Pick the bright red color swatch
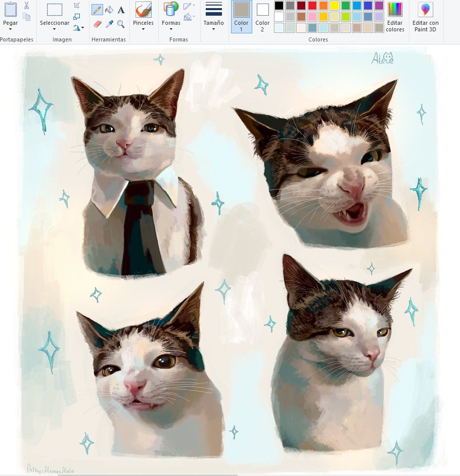Viewport: 460px width, 476px height. click(x=312, y=6)
